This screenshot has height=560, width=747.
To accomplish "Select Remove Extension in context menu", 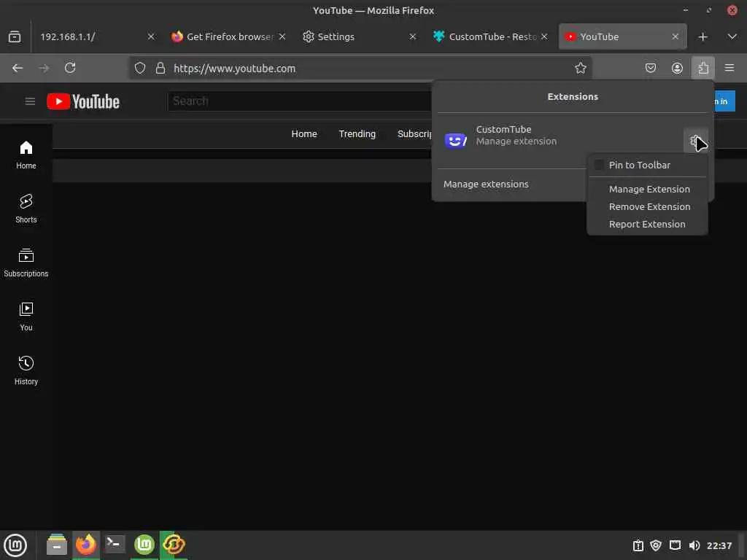I will pyautogui.click(x=649, y=206).
